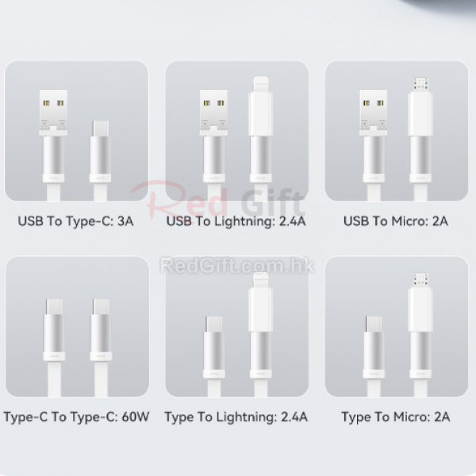Image resolution: width=476 pixels, height=476 pixels.
Task: Select the 'USB To Micro: 2A' label
Action: 396,221
